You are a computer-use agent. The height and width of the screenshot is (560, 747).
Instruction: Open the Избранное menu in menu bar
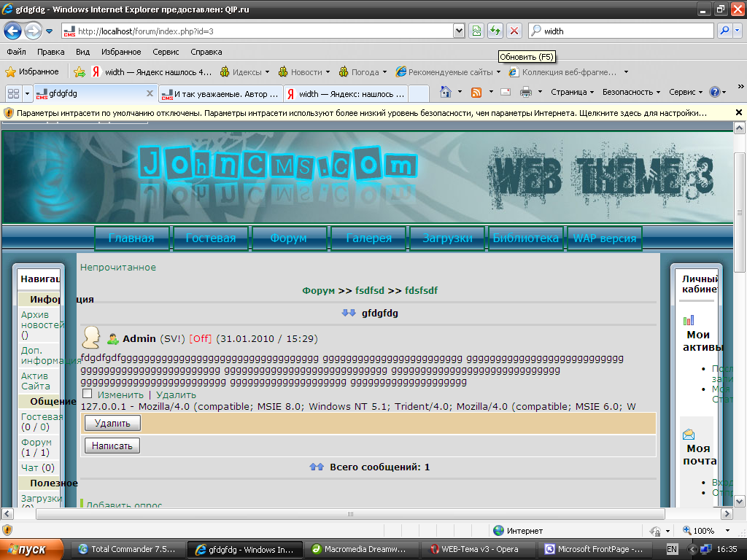pyautogui.click(x=121, y=52)
